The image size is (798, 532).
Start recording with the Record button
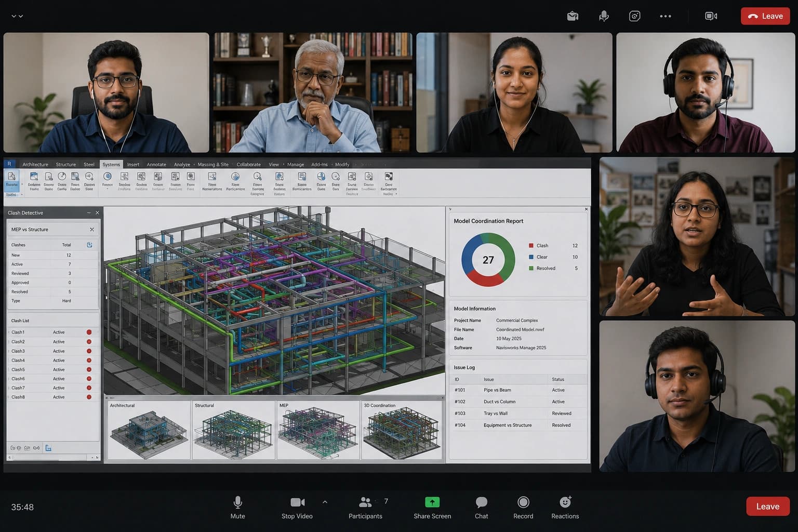(523, 508)
